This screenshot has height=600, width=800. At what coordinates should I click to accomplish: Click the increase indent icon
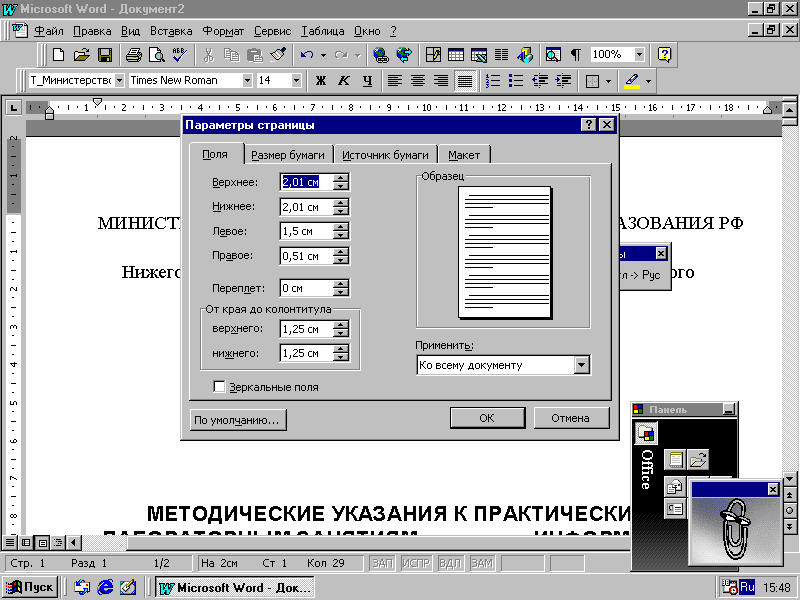(x=563, y=81)
